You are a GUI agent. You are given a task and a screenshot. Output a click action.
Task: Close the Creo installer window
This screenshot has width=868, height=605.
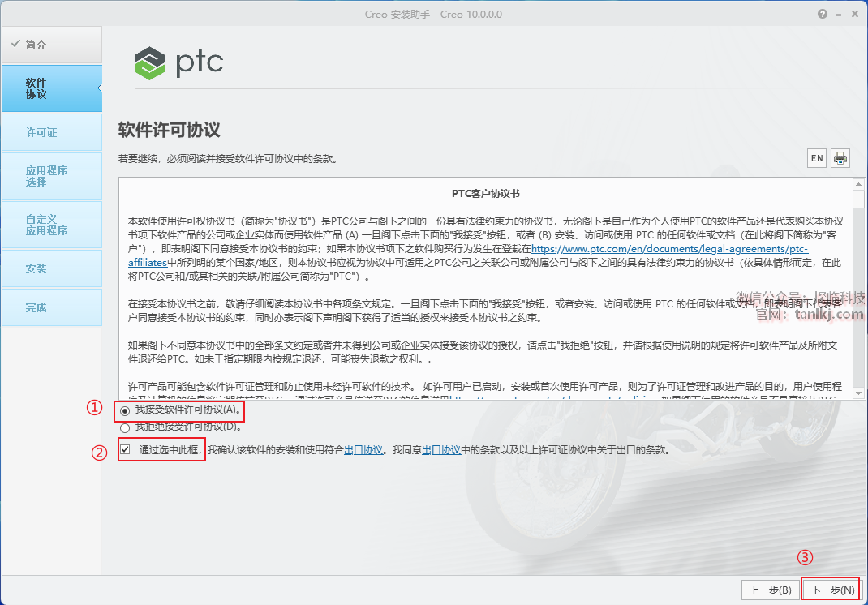pos(855,15)
